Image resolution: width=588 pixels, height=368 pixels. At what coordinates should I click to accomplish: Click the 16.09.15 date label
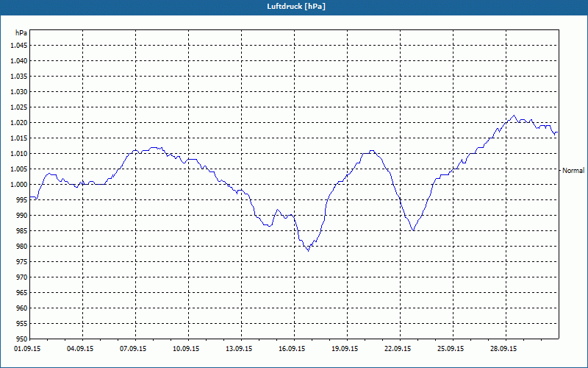[292, 349]
